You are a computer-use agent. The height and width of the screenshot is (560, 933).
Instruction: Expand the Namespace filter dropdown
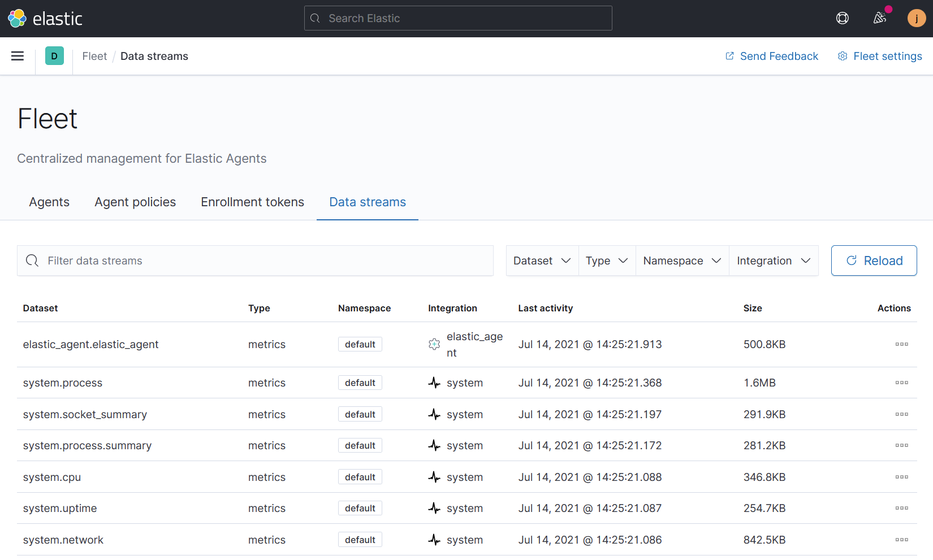(x=683, y=261)
